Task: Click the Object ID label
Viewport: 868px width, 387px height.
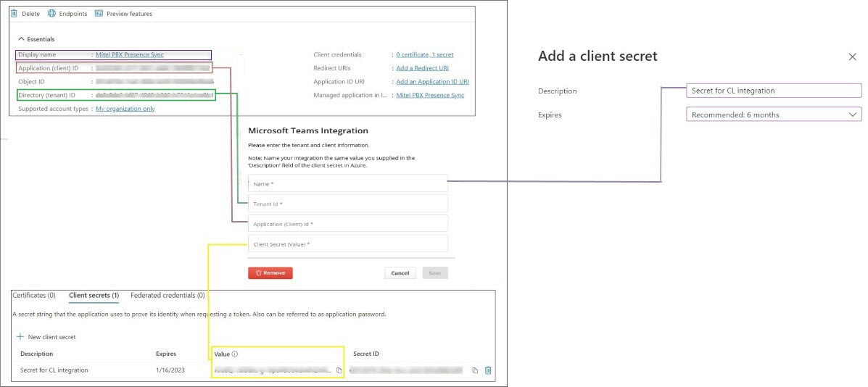Action: 31,81
